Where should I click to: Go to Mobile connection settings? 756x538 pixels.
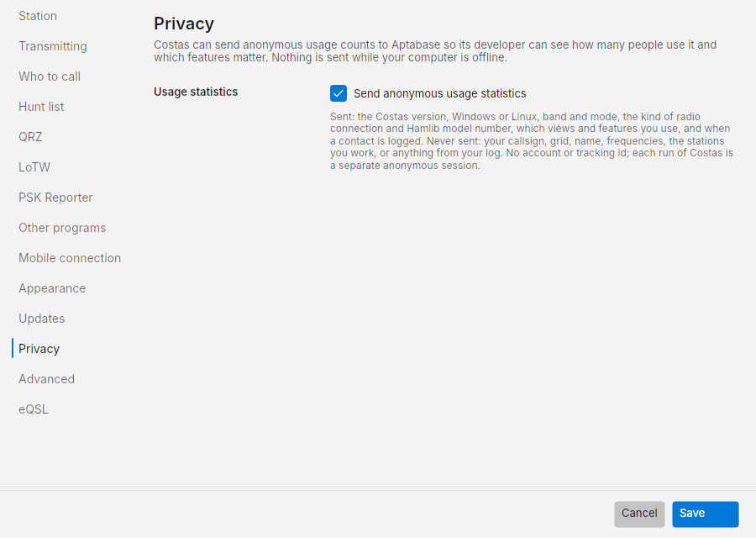pyautogui.click(x=70, y=258)
